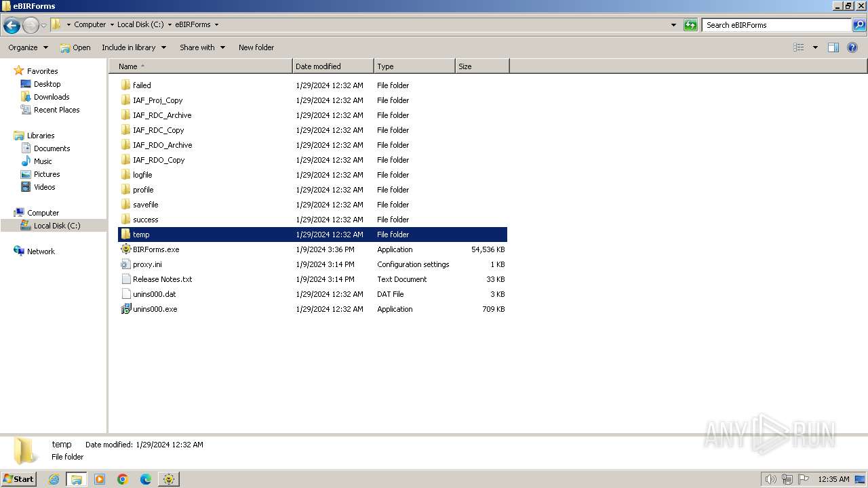The width and height of the screenshot is (868, 488).
Task: Click the Start button
Action: [x=19, y=479]
